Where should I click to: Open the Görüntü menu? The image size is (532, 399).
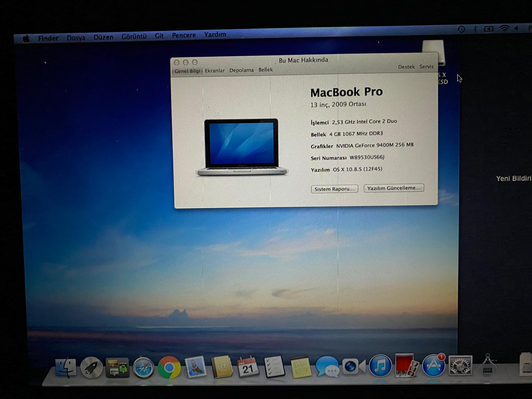click(x=134, y=36)
